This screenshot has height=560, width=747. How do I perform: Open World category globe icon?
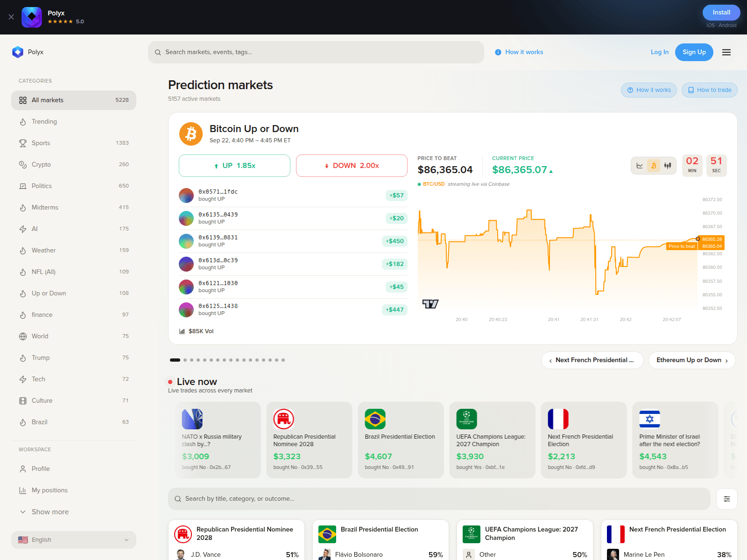point(23,336)
